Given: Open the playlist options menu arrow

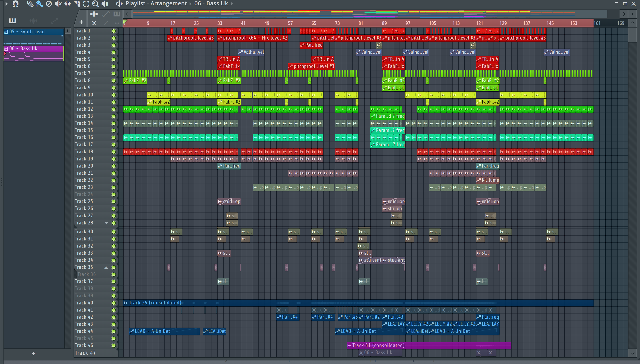Looking at the screenshot, I should [6, 4].
